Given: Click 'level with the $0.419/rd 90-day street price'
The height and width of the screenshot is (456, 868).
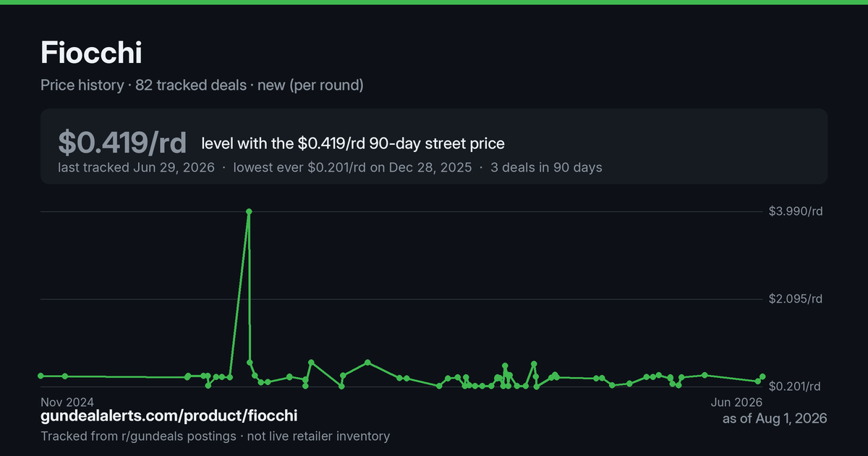Looking at the screenshot, I should point(353,143).
